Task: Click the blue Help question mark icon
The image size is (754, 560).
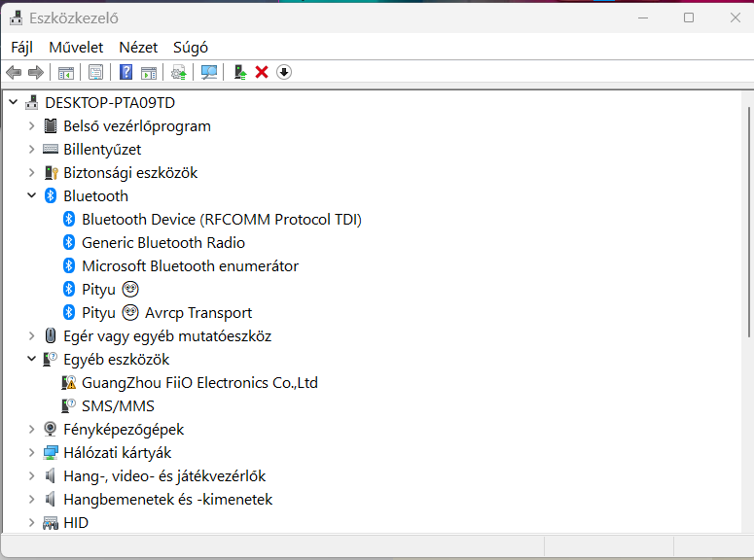Action: click(126, 72)
